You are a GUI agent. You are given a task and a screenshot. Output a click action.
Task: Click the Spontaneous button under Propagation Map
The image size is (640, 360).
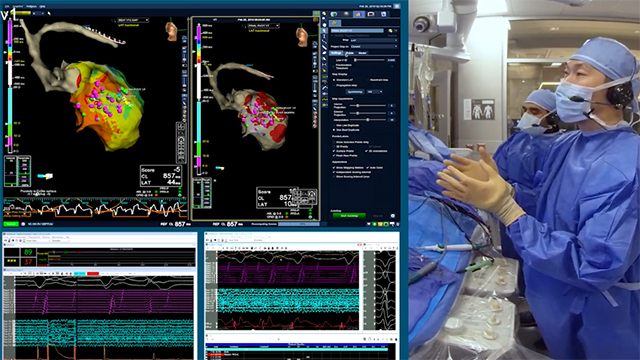pyautogui.click(x=355, y=92)
